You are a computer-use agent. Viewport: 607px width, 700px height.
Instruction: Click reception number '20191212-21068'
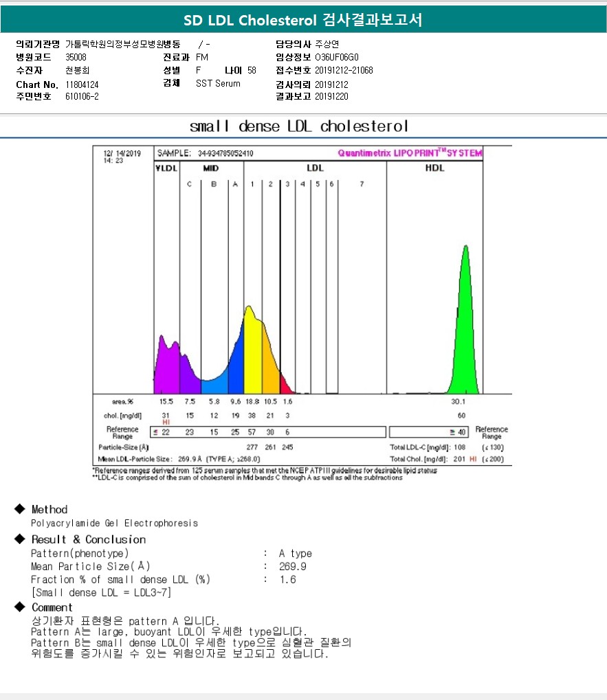click(344, 70)
